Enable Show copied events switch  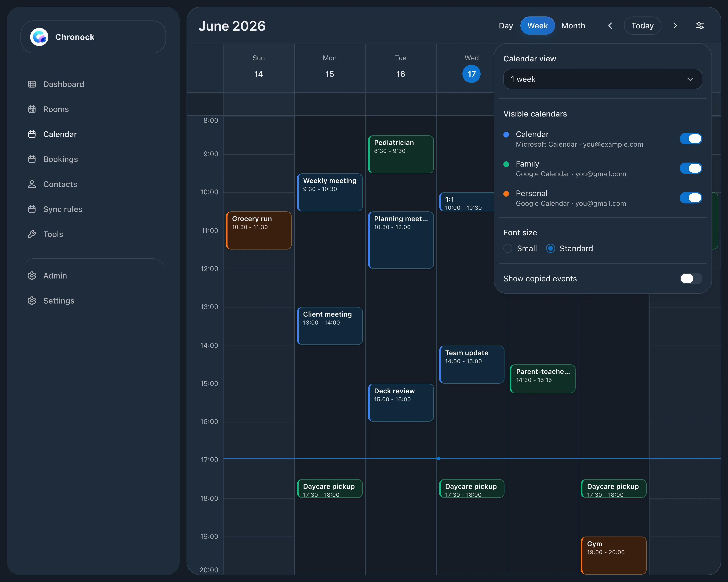690,278
